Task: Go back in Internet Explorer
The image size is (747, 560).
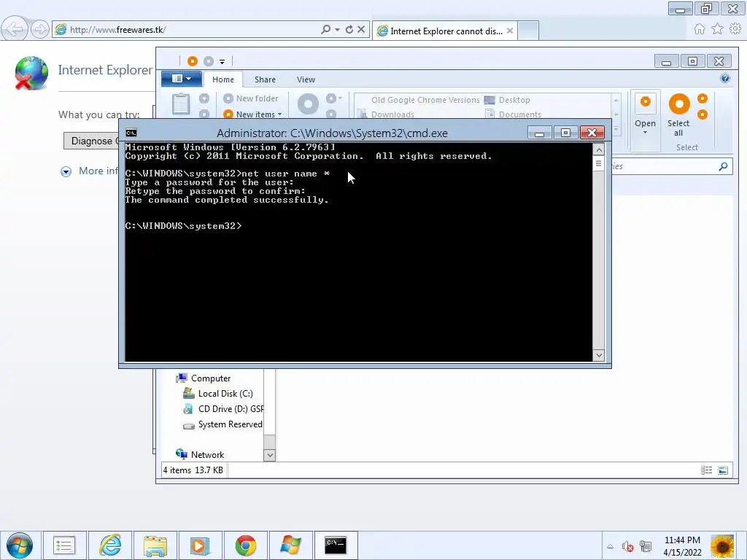Action: (14, 29)
